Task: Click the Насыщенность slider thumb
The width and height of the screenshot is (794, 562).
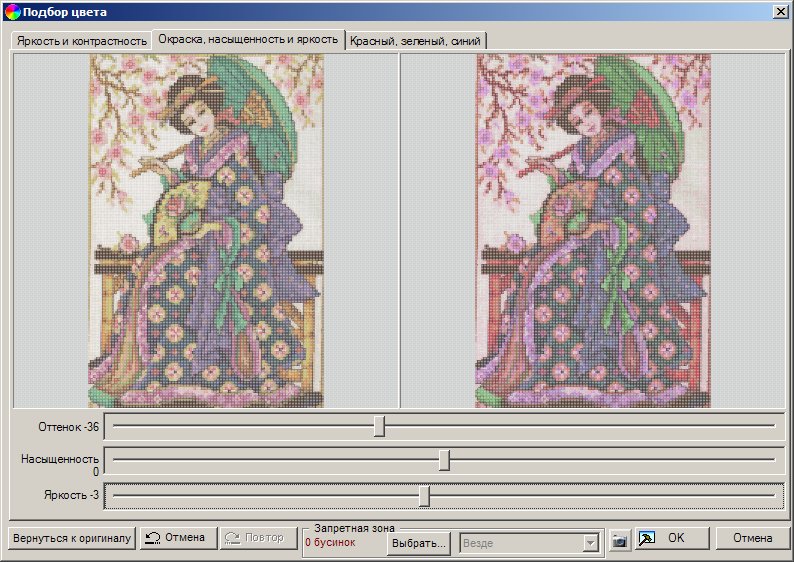Action: [x=445, y=460]
